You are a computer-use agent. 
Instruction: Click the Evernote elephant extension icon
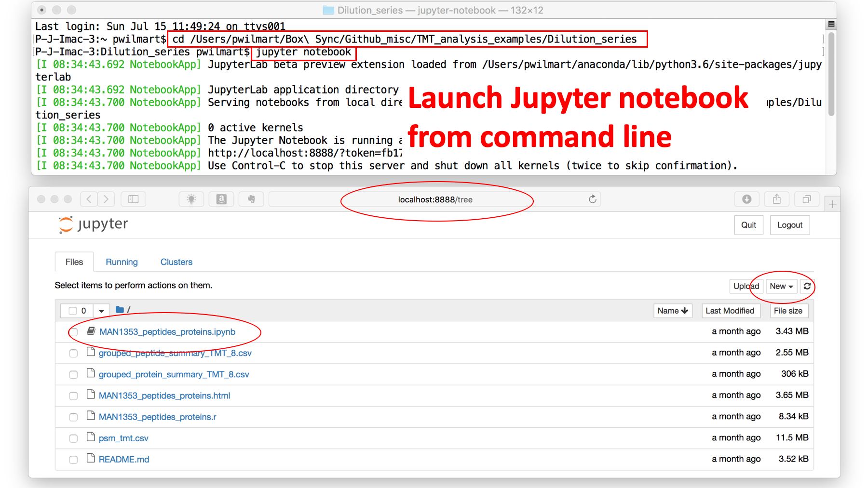coord(251,199)
